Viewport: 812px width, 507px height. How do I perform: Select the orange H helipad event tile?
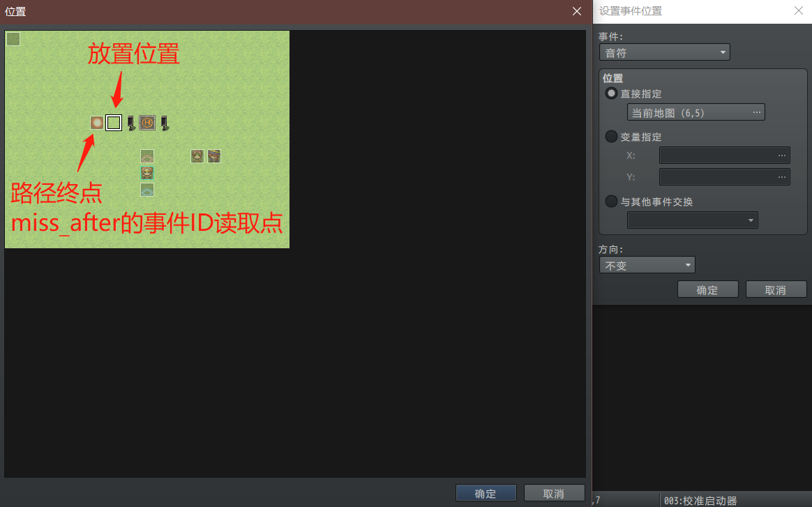(x=147, y=123)
